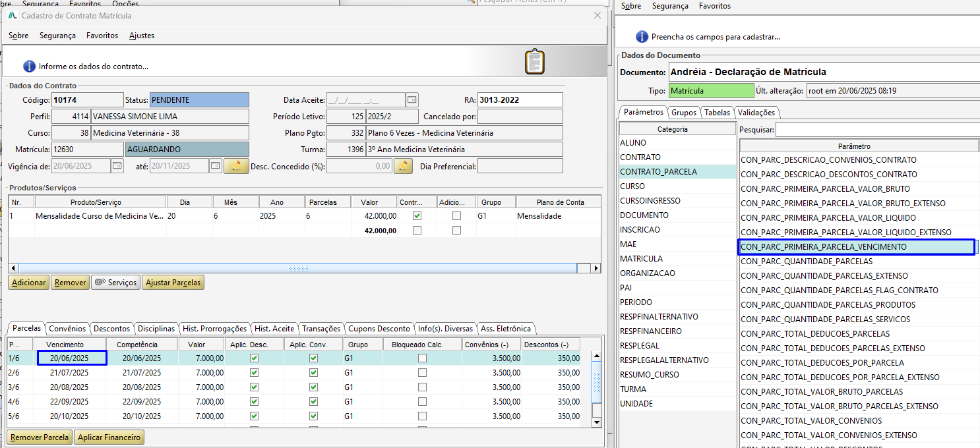Open the calendar picker for the Vigência de date
The width and height of the screenshot is (980, 448).
click(x=117, y=166)
